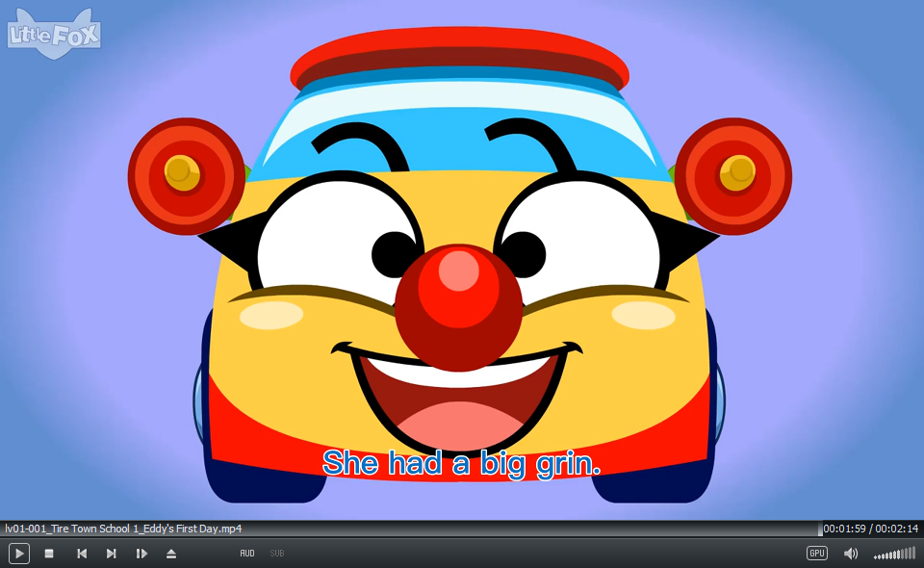Open the AUD audio track selector
This screenshot has height=568, width=924.
[247, 554]
